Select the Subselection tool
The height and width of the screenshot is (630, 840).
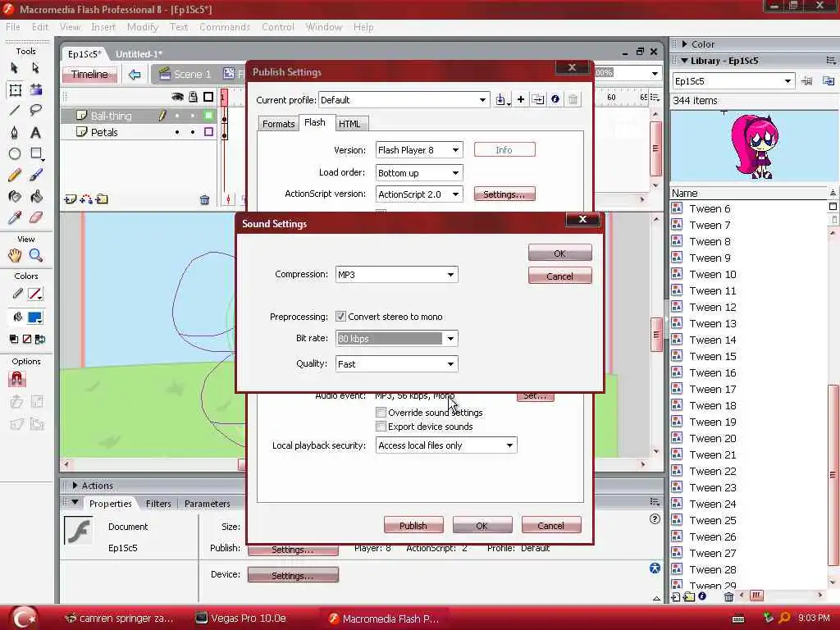coord(35,68)
